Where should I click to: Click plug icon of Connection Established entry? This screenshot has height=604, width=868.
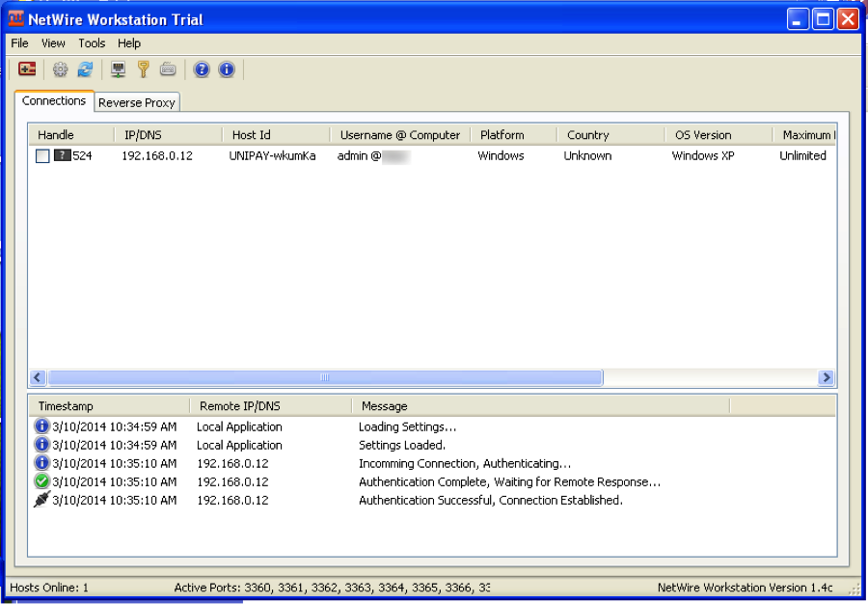click(41, 500)
